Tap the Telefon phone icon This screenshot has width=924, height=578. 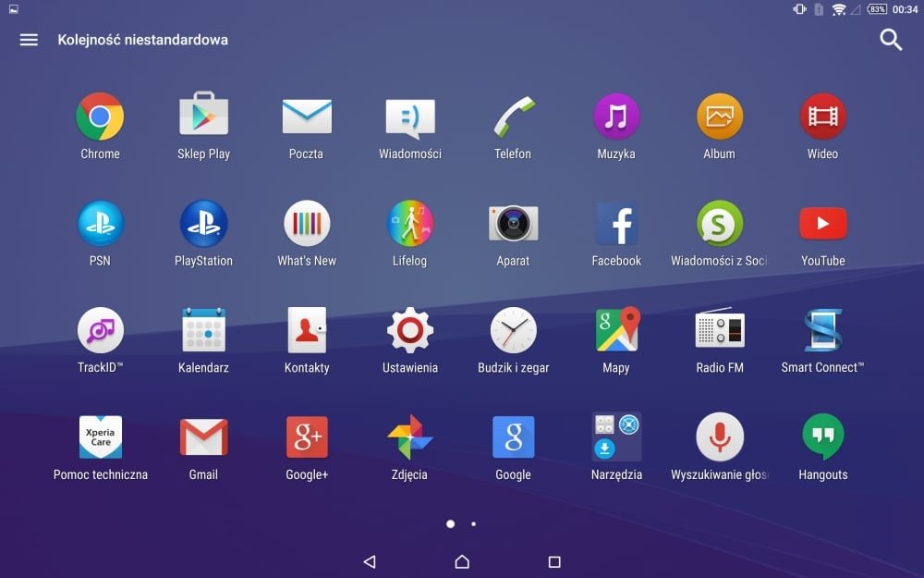click(x=513, y=117)
